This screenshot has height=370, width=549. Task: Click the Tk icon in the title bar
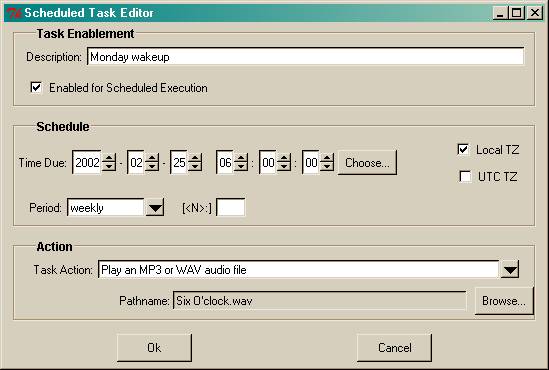(14, 13)
